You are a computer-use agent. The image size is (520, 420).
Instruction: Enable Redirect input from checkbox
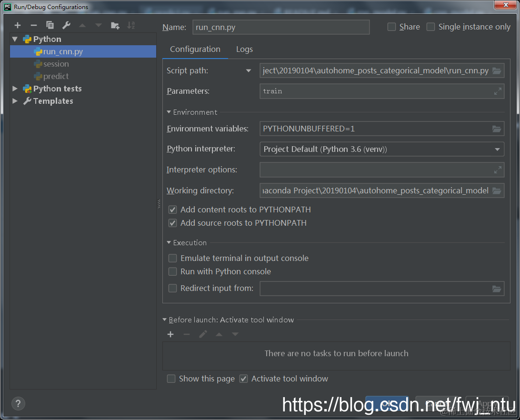tap(172, 288)
